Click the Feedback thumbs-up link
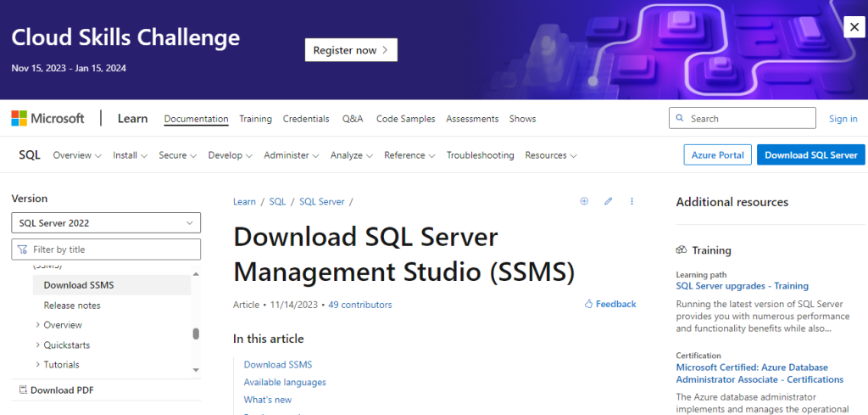 point(610,304)
